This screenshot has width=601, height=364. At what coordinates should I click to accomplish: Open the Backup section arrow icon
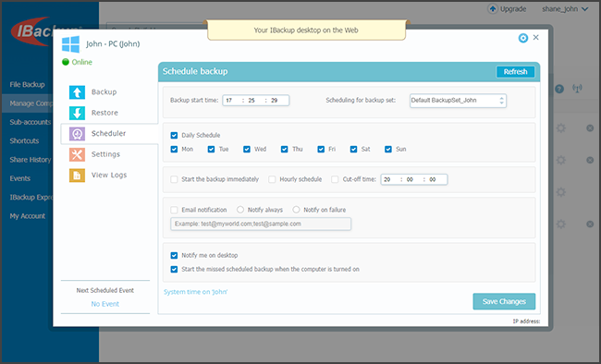(77, 92)
